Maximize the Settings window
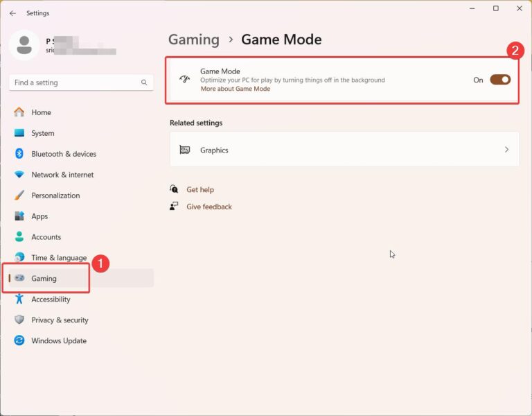 (496, 8)
